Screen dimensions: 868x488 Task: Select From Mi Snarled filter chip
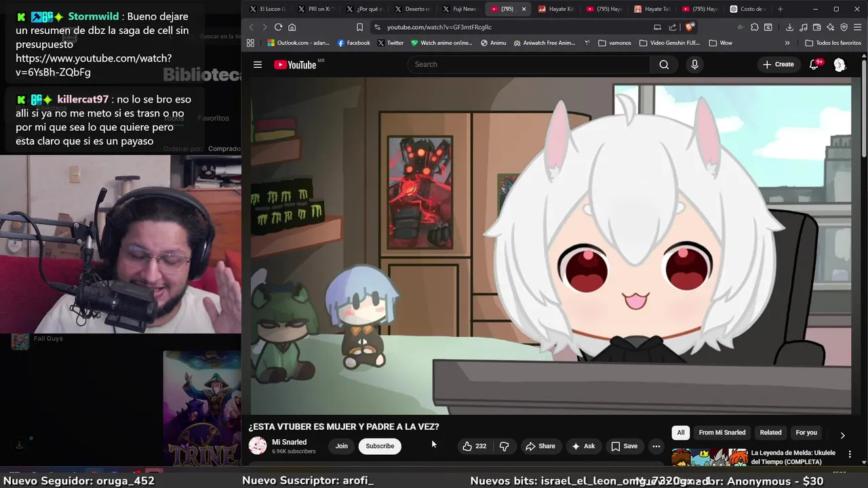722,432
